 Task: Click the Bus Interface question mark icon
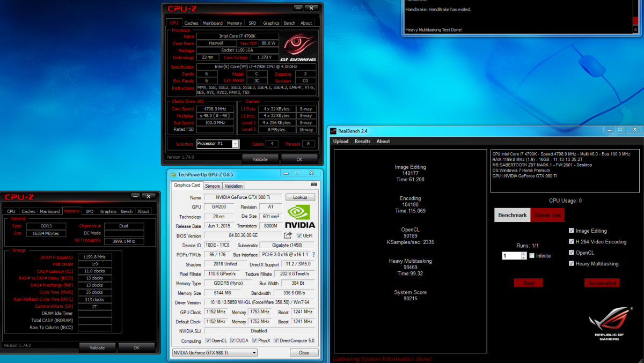313,255
